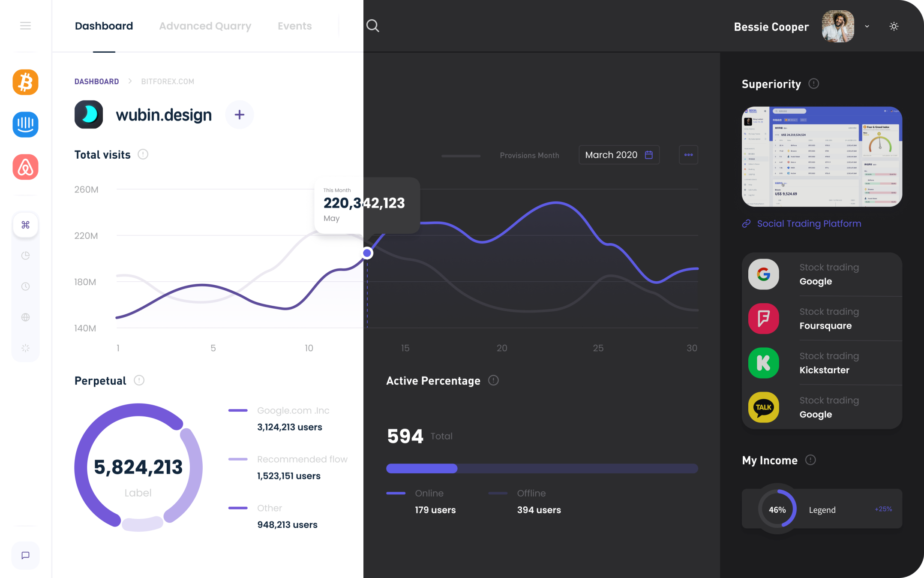The image size is (924, 578).
Task: Switch to the Events tab
Action: click(294, 26)
